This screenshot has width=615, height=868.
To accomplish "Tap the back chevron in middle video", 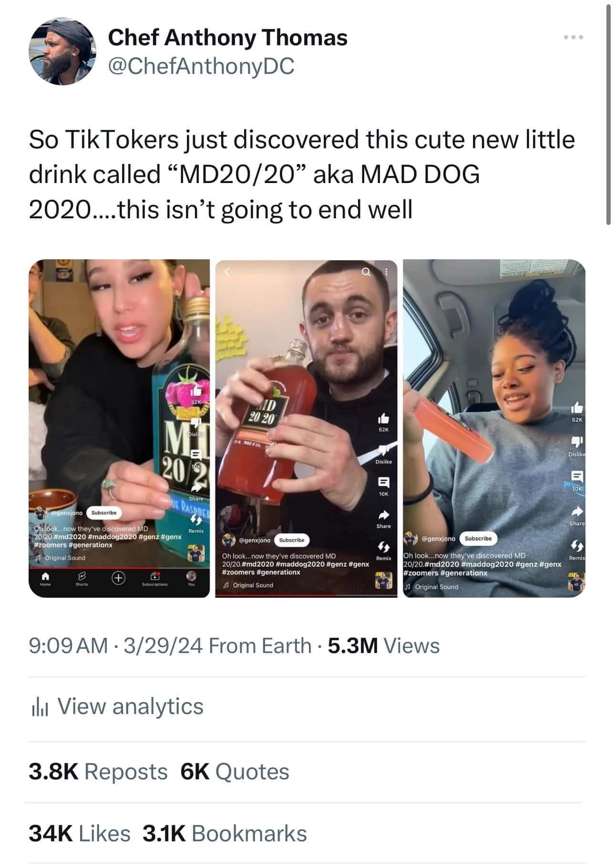I will pos(227,272).
